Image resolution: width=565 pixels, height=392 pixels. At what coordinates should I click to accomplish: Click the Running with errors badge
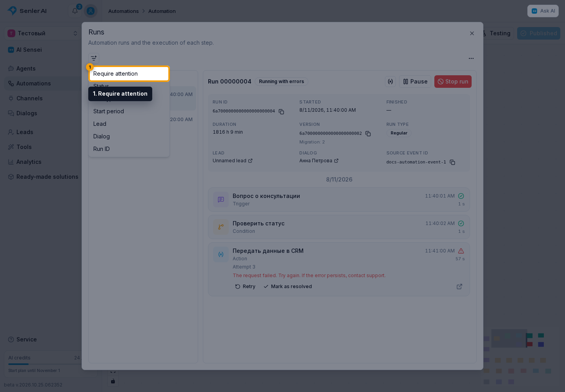tap(281, 82)
